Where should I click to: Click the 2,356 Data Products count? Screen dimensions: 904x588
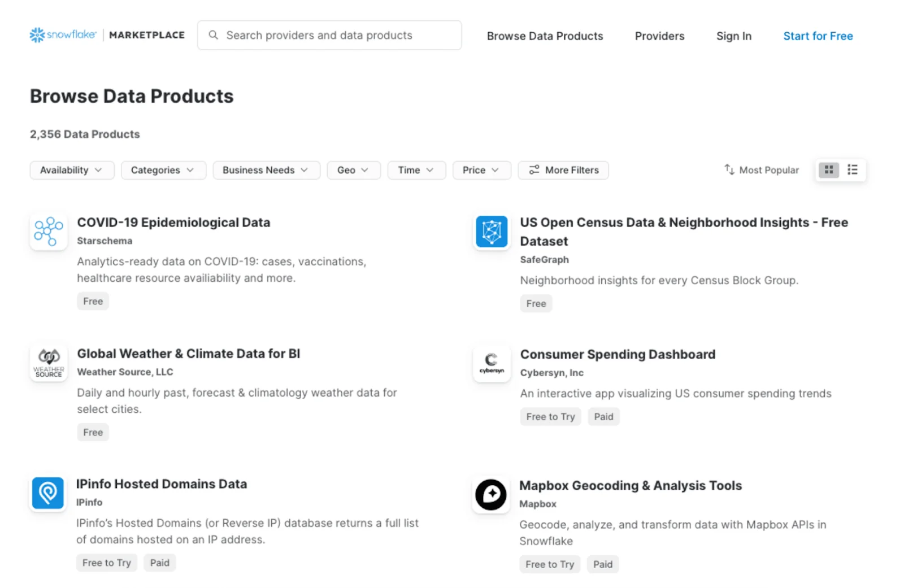click(85, 134)
